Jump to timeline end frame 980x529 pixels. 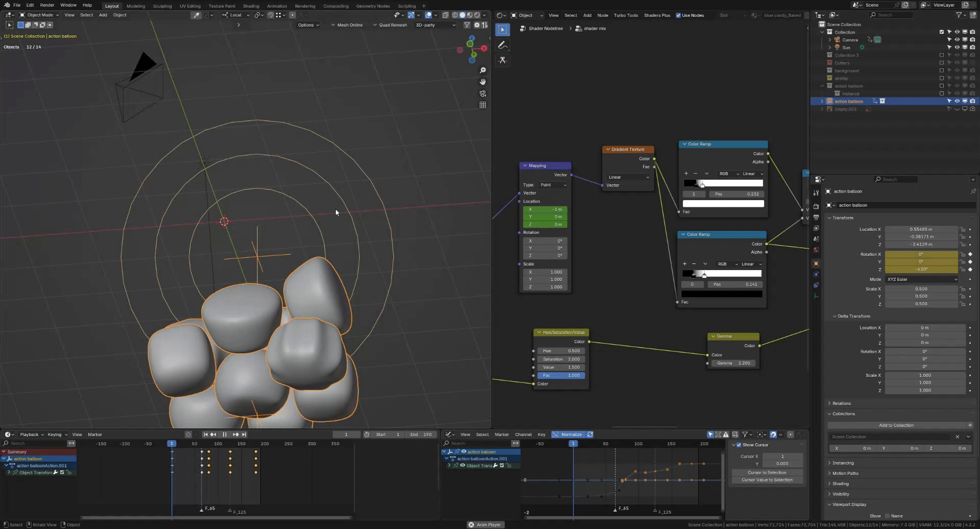pos(244,435)
